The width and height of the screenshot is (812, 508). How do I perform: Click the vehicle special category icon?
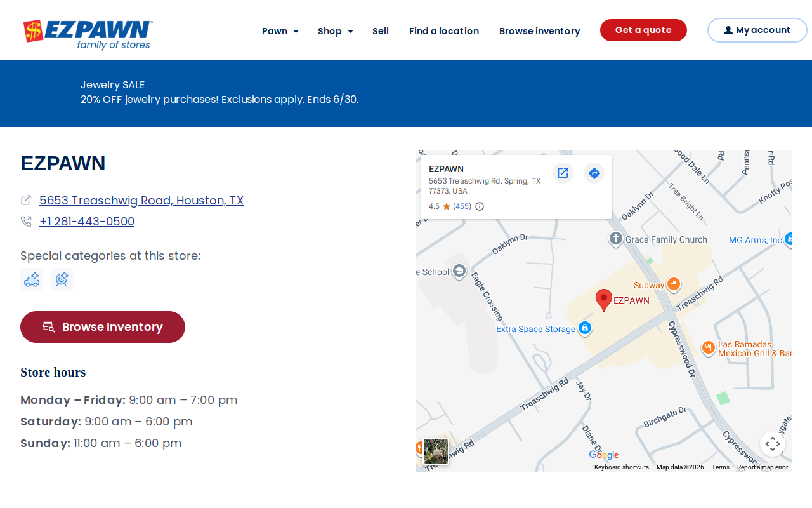pyautogui.click(x=32, y=279)
